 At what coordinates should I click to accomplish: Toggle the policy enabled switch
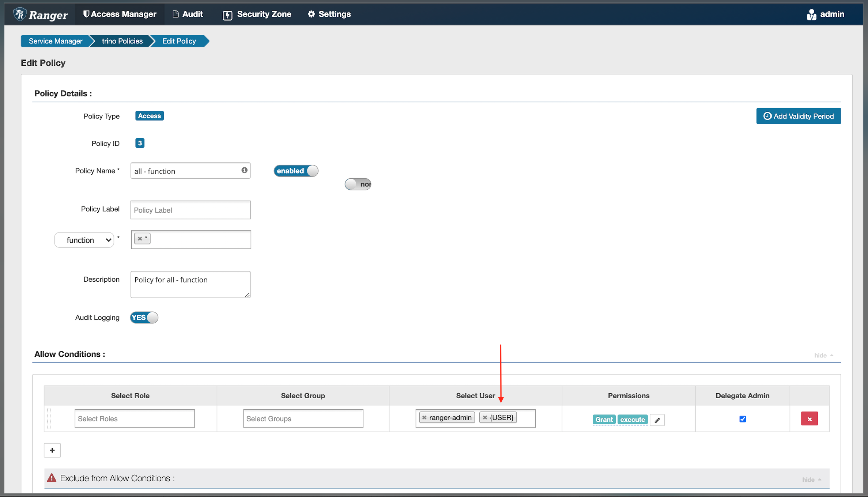tap(296, 171)
